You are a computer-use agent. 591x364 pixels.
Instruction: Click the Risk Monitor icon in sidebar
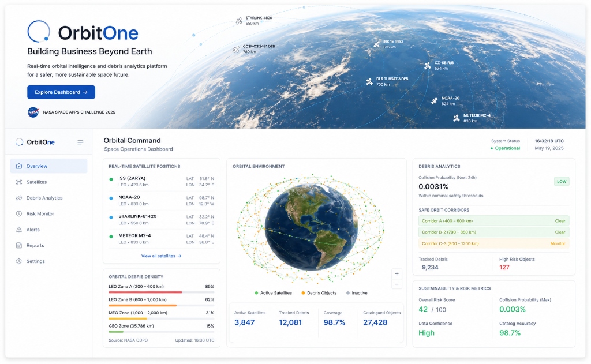[x=19, y=213]
